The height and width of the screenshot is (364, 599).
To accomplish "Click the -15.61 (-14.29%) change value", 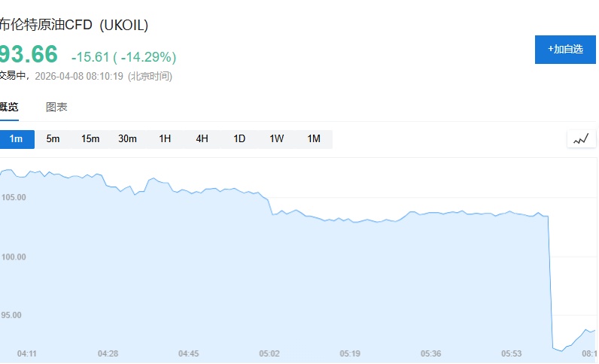I will pyautogui.click(x=123, y=57).
